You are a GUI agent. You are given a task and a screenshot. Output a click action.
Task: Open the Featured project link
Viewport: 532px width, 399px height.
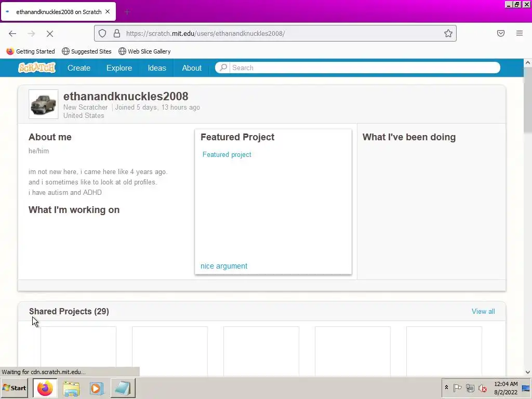point(227,154)
